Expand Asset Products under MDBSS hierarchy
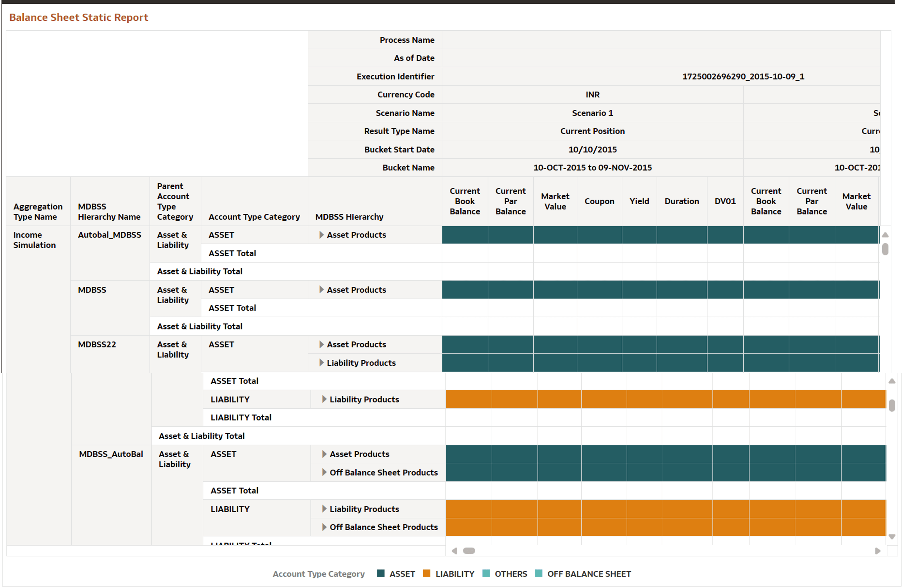This screenshot has width=902, height=588. pyautogui.click(x=321, y=290)
